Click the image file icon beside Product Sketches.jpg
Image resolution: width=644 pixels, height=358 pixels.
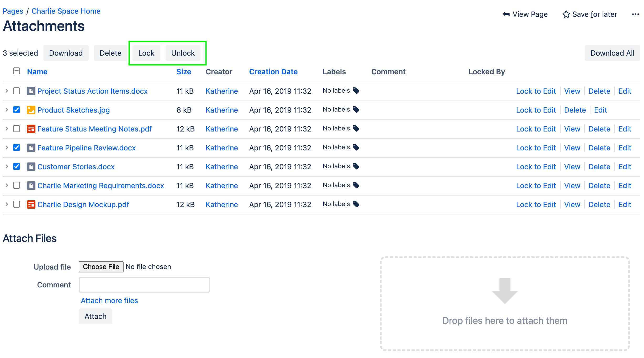click(x=31, y=110)
